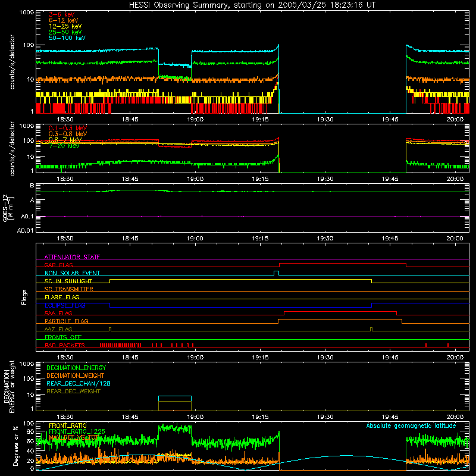Viewport: 476px width, 476px height.
Task: Click the 0.8-7 MeV legend label
Action: click(x=65, y=140)
